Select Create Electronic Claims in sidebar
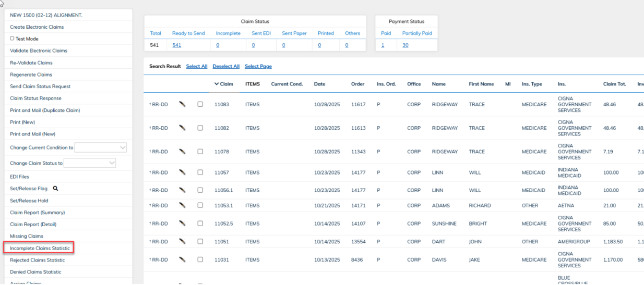644x285 pixels. [x=37, y=27]
